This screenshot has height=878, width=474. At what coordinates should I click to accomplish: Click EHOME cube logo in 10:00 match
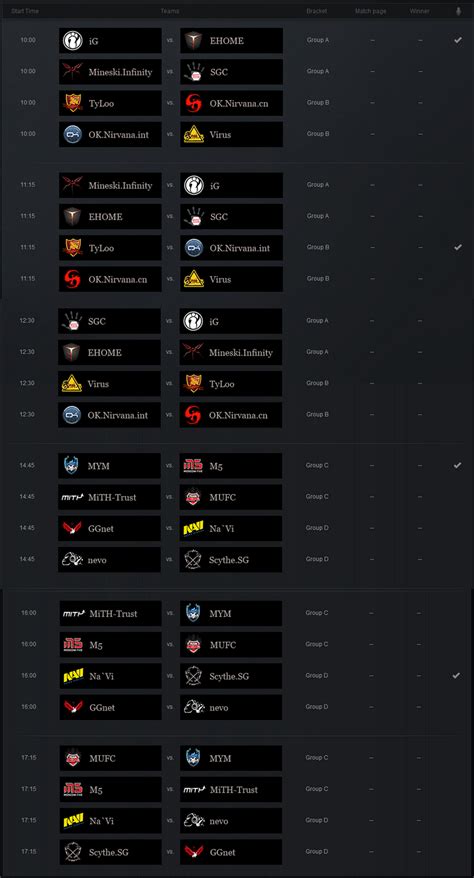[194, 41]
